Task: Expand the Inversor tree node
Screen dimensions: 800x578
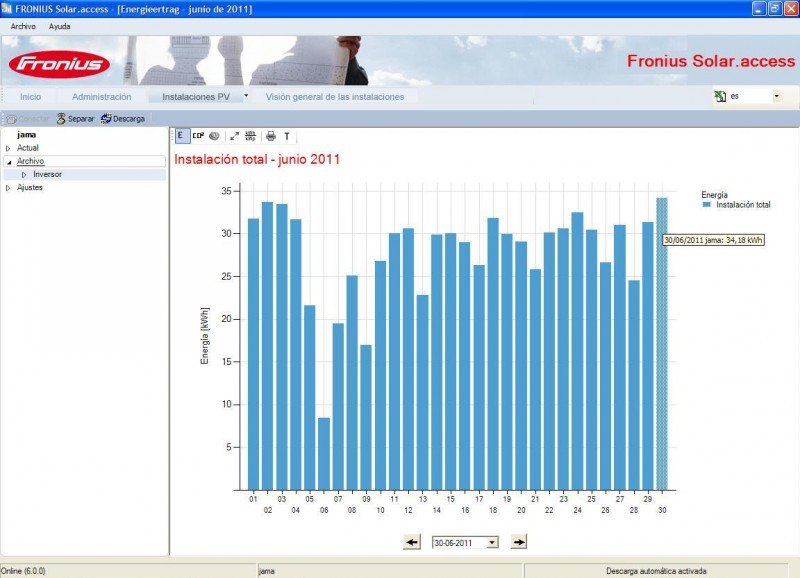Action: (24, 175)
